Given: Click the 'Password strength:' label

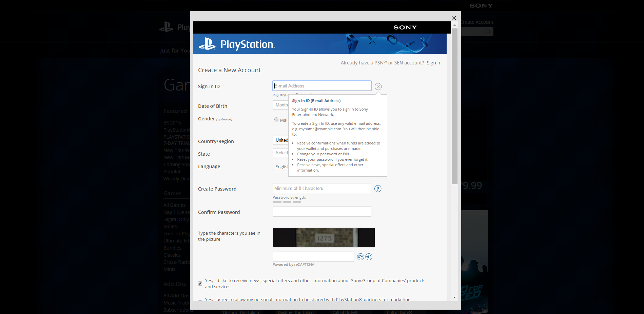Looking at the screenshot, I should [289, 197].
